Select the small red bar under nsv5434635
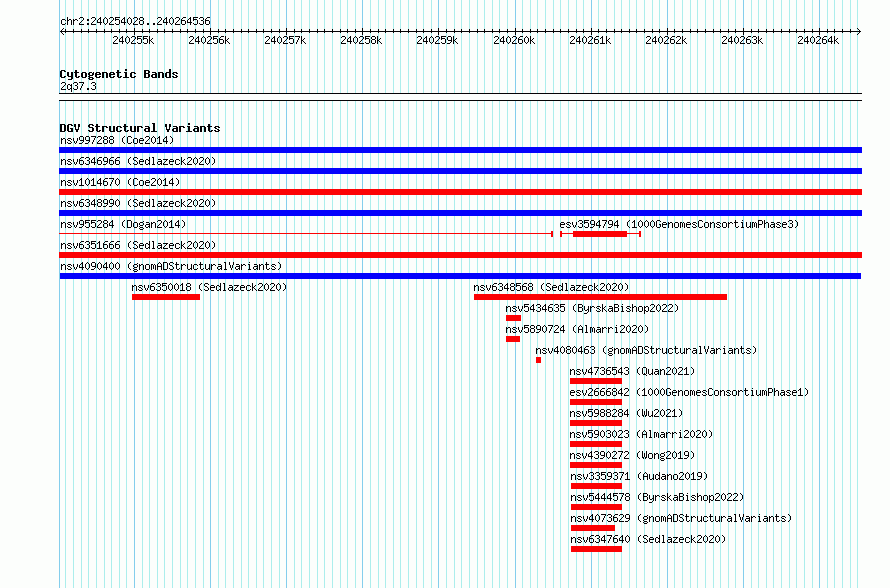Viewport: 890px width, 588px height. (x=513, y=318)
